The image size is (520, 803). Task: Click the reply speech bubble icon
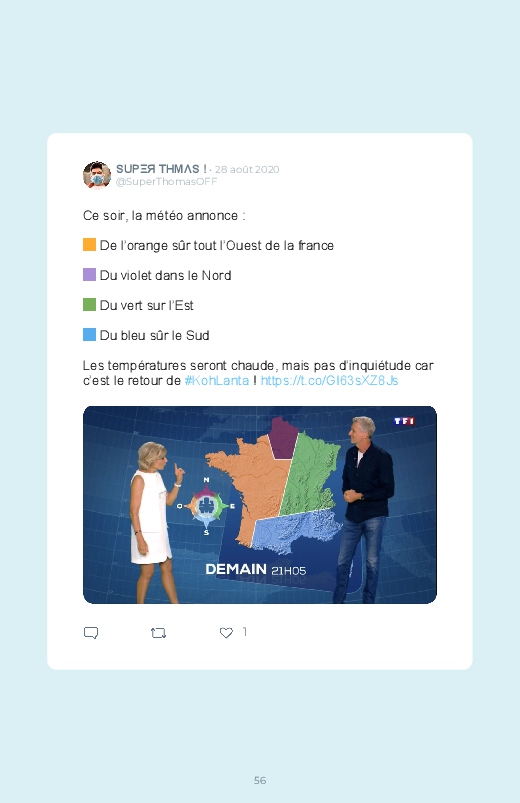(91, 633)
